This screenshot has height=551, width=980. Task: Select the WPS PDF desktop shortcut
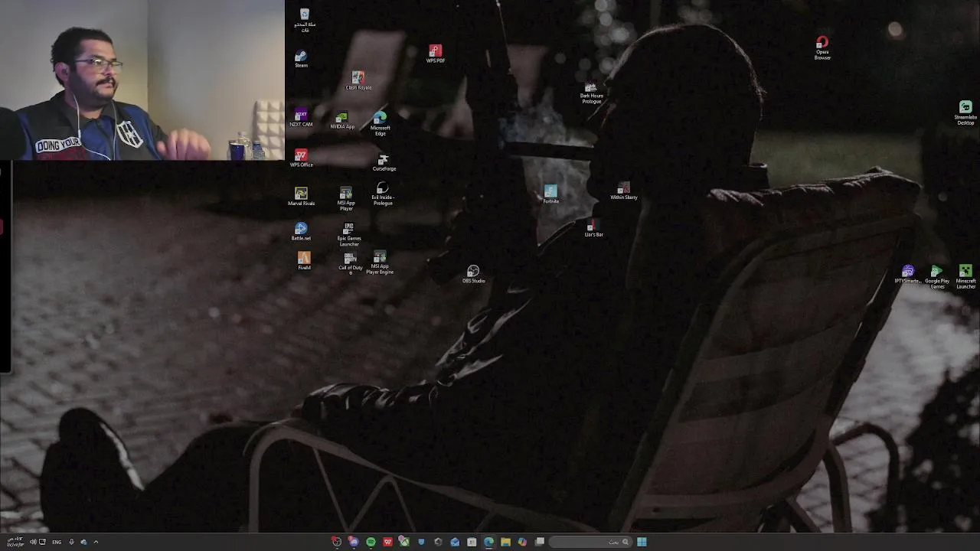(x=436, y=54)
